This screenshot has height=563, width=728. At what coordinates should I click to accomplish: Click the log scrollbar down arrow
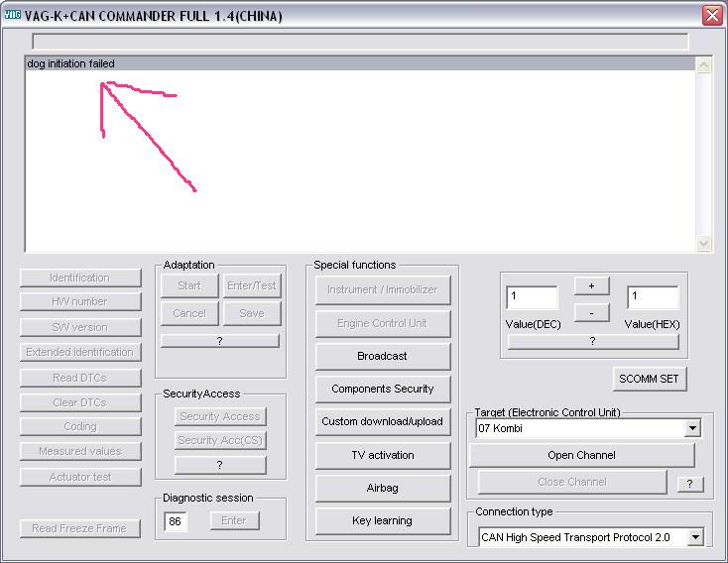click(x=703, y=243)
